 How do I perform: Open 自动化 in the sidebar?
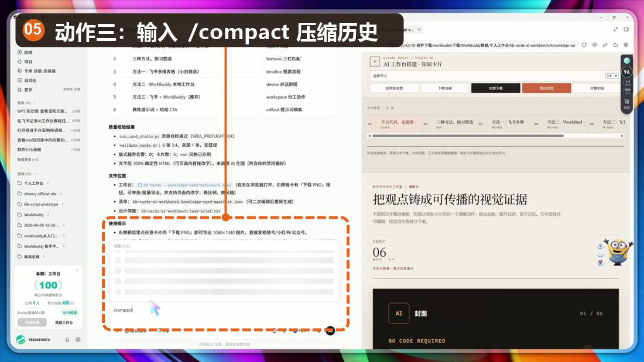pos(27,81)
